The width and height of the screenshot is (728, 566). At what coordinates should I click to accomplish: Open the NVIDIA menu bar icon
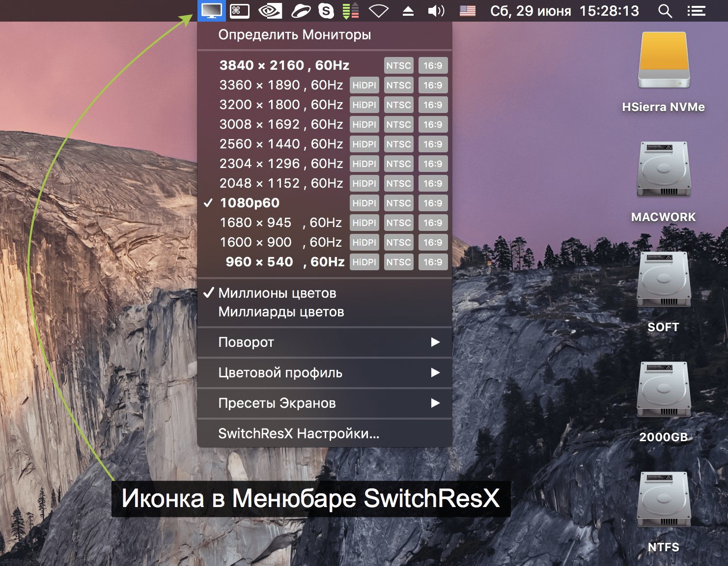pyautogui.click(x=270, y=11)
